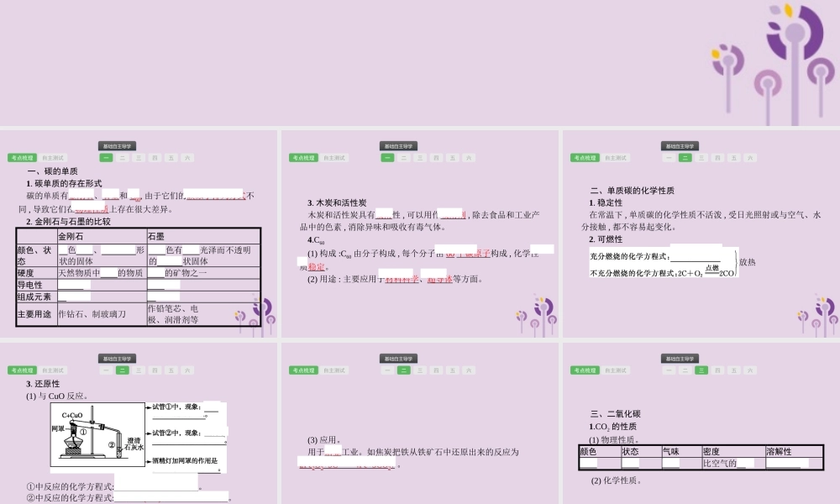Switch to 自主测试 mode on the first slide
The width and height of the screenshot is (840, 504).
53,156
